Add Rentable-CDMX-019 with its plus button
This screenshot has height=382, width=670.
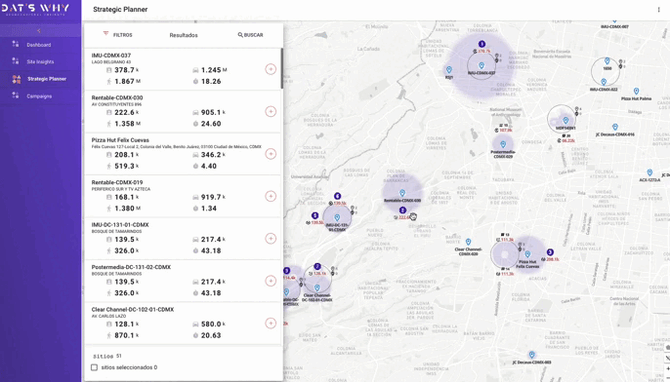[x=270, y=196]
